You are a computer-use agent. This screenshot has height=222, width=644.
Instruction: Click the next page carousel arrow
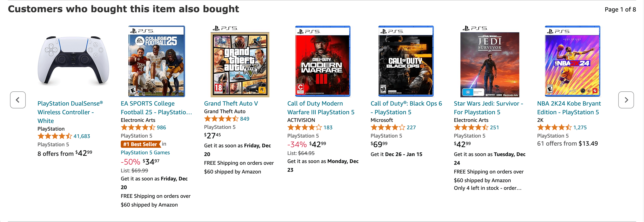[x=626, y=100]
